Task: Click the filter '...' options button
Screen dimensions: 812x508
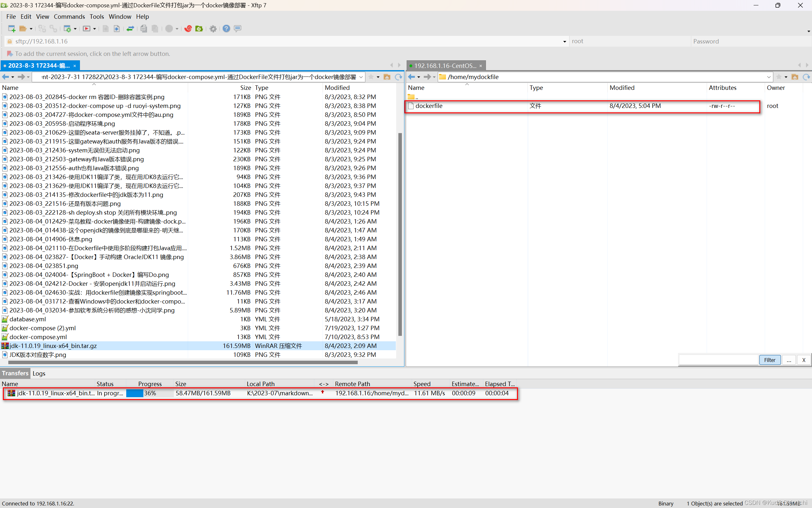Action: coord(789,360)
